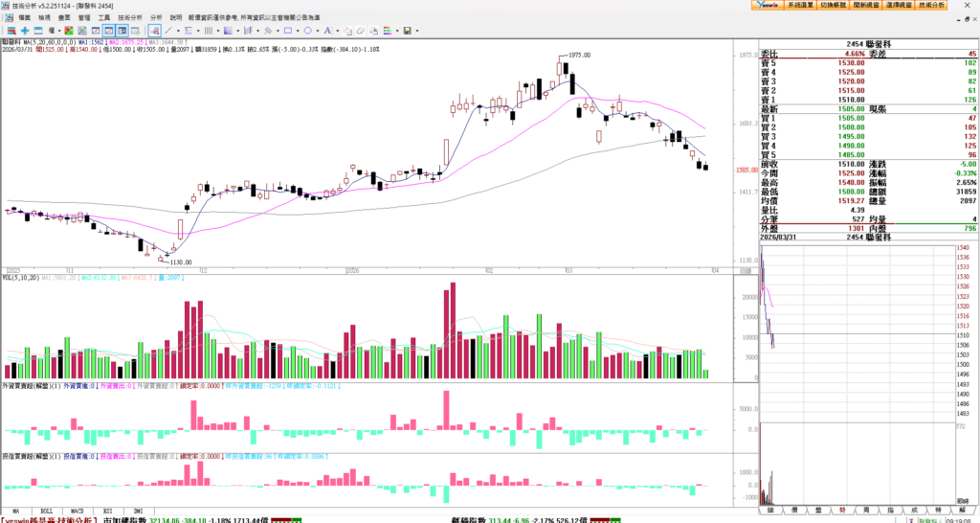
Task: Switch to the MACD indicator tab
Action: coord(76,511)
